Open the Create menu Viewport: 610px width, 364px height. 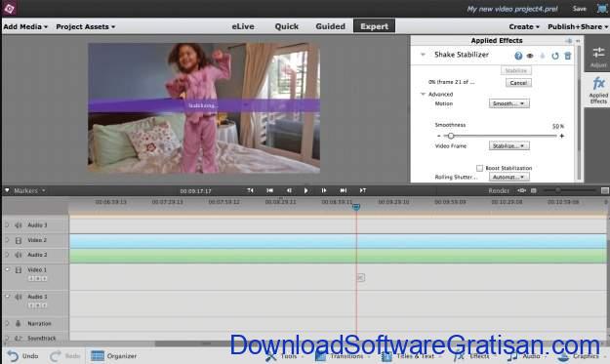click(524, 26)
